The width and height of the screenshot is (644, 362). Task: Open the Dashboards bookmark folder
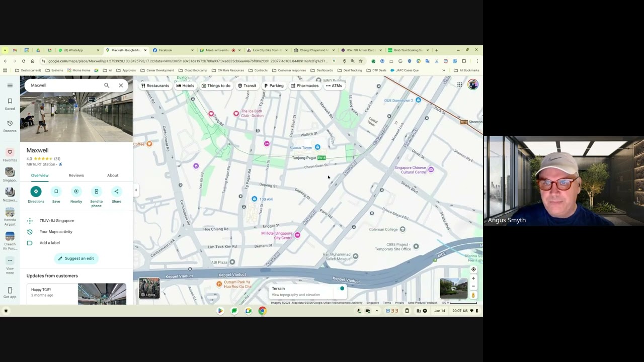tap(321, 70)
